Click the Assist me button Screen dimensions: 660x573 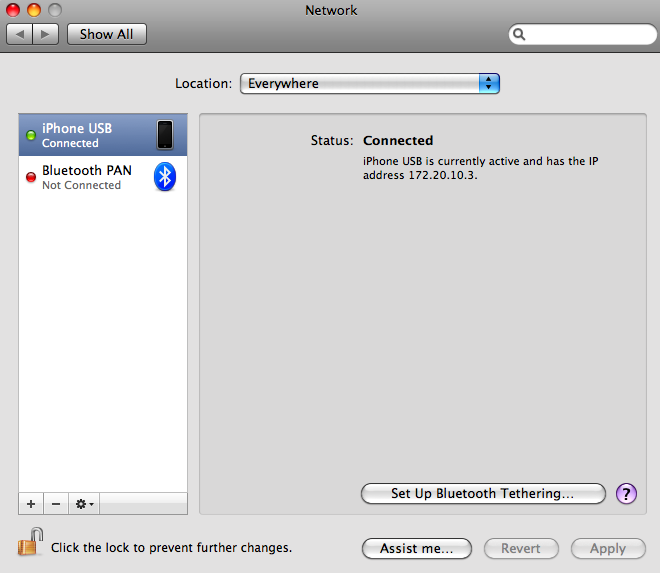(417, 548)
